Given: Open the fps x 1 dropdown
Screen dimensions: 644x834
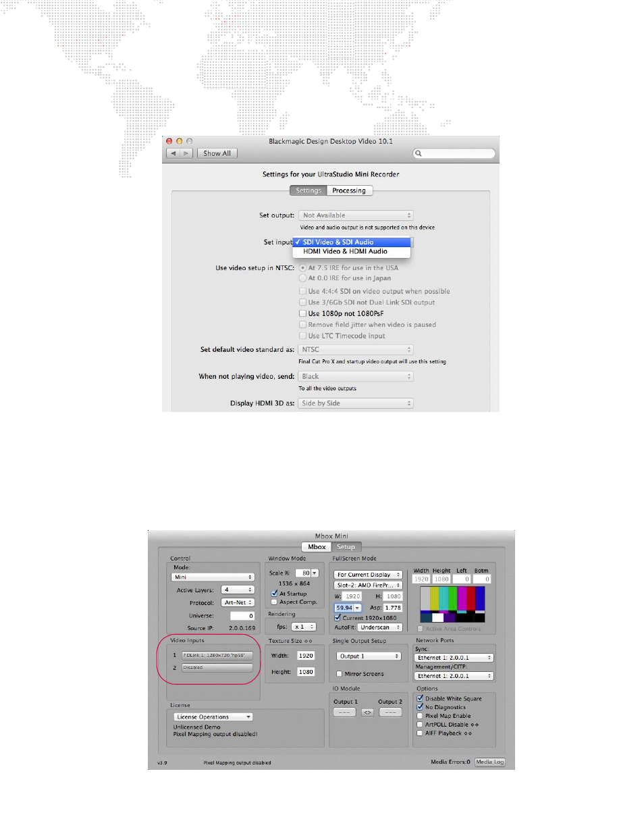Looking at the screenshot, I should pyautogui.click(x=304, y=627).
